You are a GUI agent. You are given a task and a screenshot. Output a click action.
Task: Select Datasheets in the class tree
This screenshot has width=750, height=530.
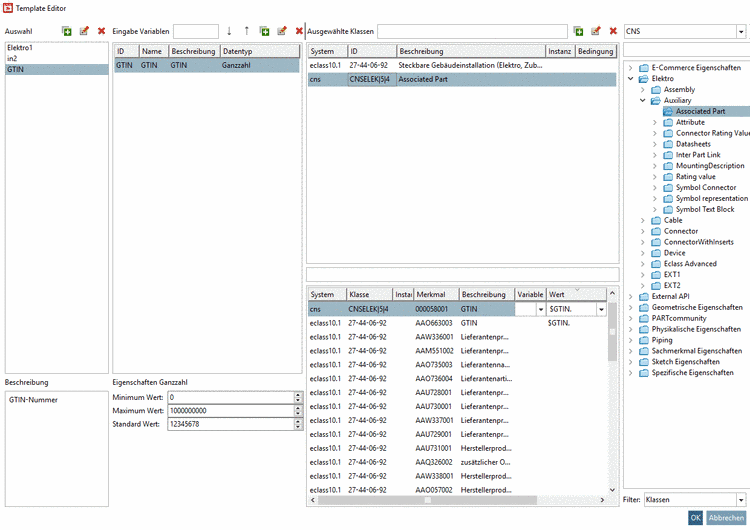pyautogui.click(x=693, y=144)
